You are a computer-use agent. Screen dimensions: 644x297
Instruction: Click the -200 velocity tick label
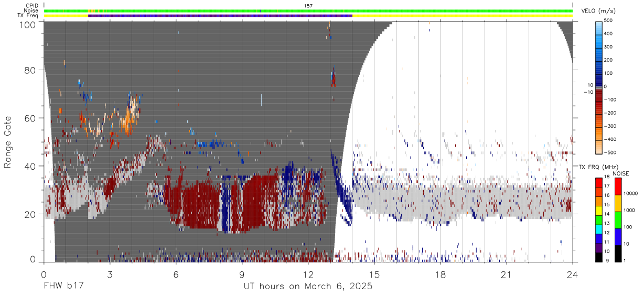click(610, 113)
